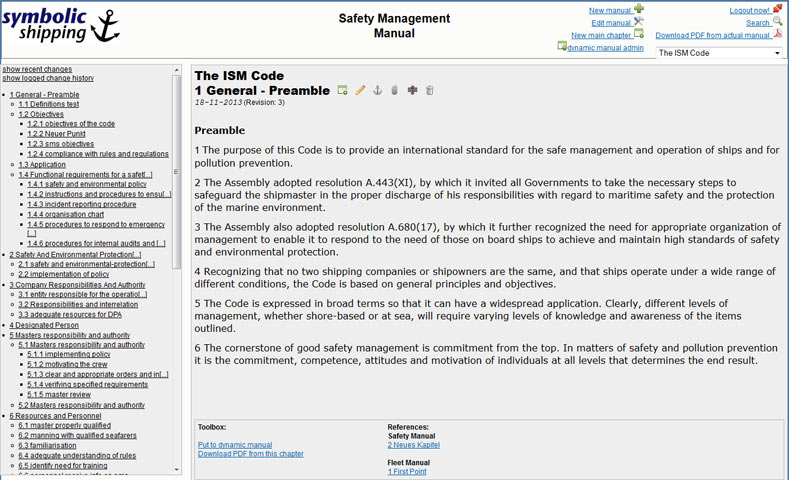Select 1.3 Application chapter
Image resolution: width=789 pixels, height=480 pixels.
[42, 165]
